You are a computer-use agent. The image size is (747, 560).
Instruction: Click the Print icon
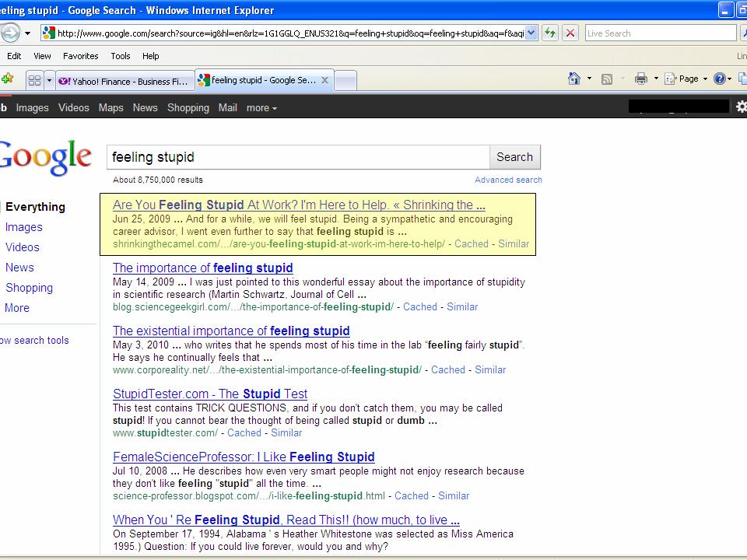point(641,79)
